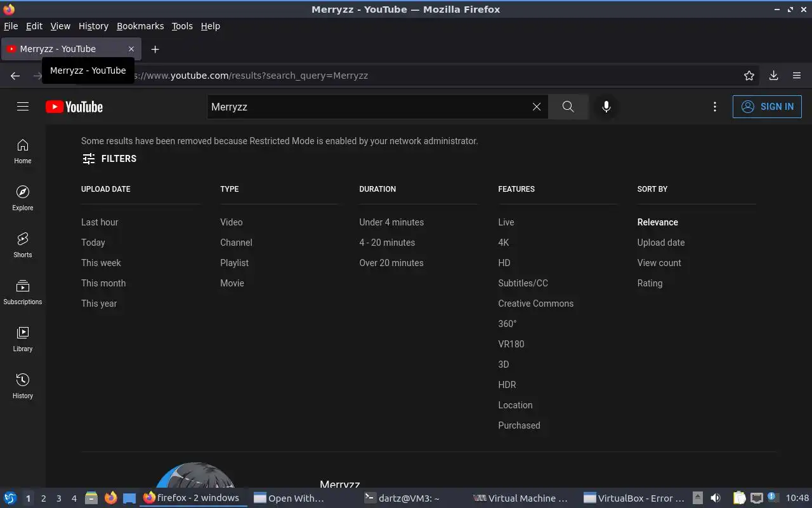This screenshot has width=812, height=508.
Task: Filter uploads by Last hour
Action: 100,222
